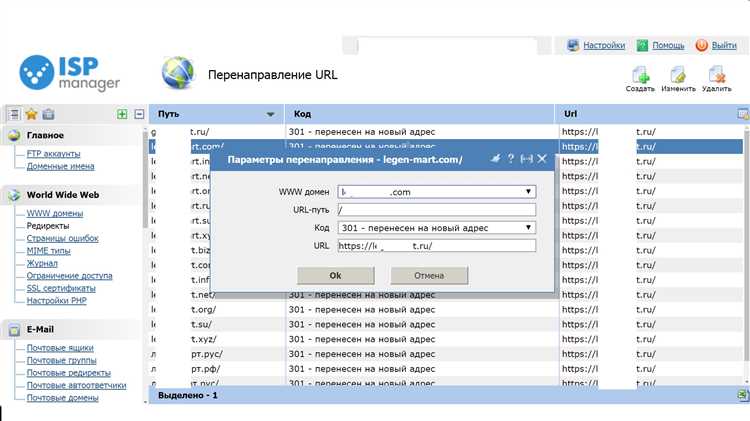
Task: Close the redirect parameters dialog
Action: tap(542, 158)
